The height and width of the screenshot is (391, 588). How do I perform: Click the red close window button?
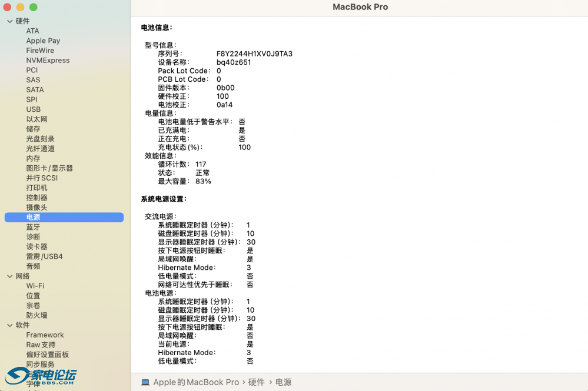click(7, 7)
